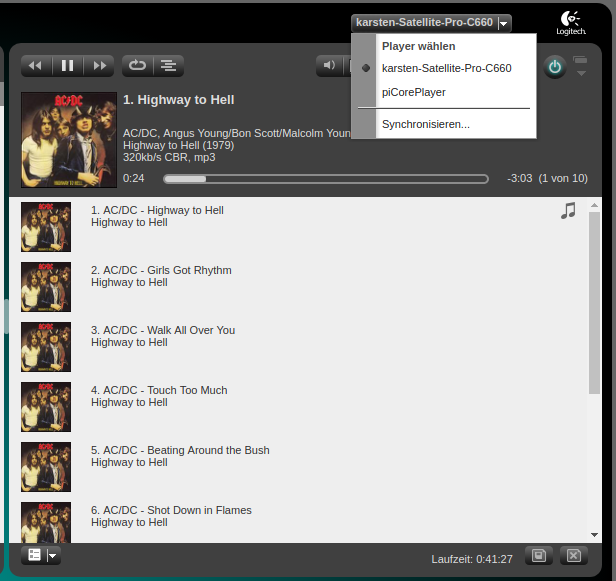Screen dimensions: 616x581
Task: Click the playlist scrollbar down arrow
Action: pos(594,535)
